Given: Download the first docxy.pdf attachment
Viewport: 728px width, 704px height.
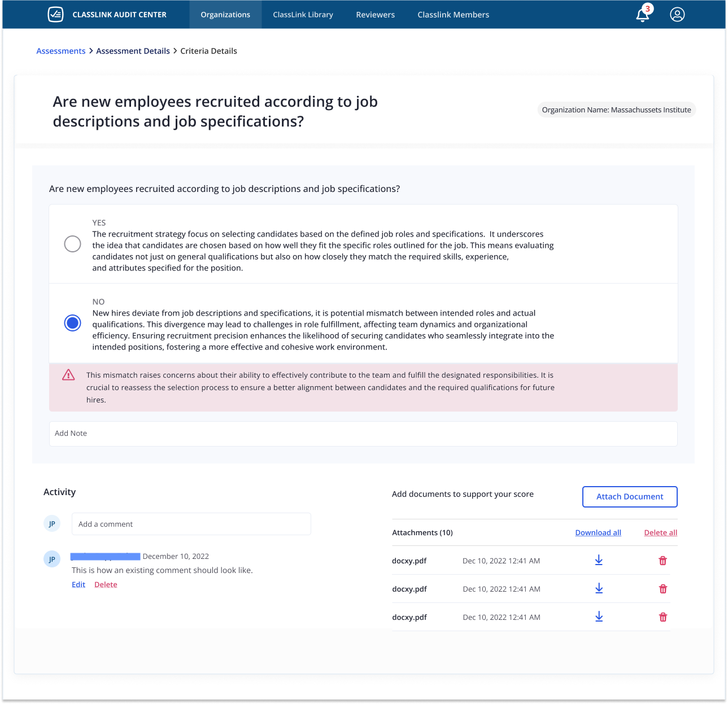Looking at the screenshot, I should click(x=599, y=561).
